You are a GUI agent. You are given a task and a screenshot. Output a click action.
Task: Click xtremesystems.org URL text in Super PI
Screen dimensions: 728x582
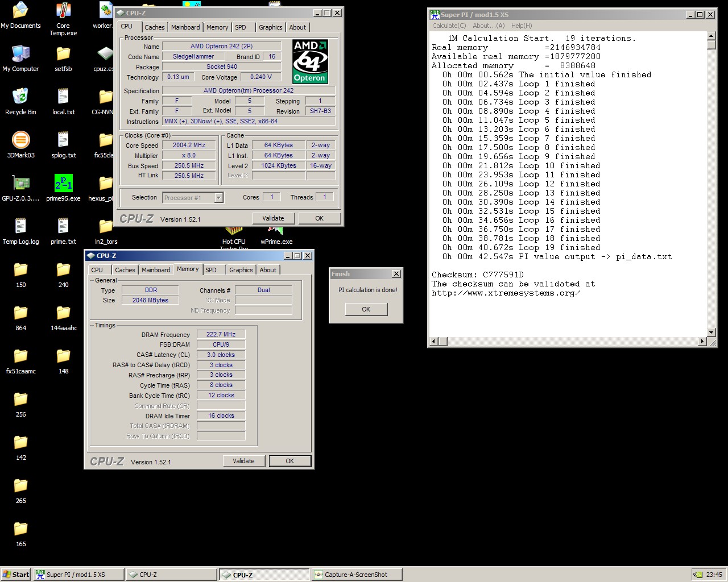(506, 293)
